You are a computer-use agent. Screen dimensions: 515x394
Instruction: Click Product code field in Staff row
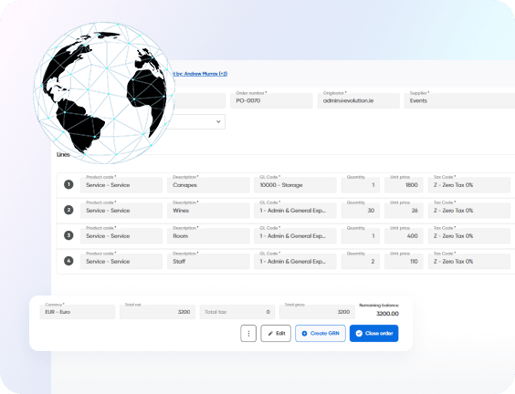[x=121, y=261]
